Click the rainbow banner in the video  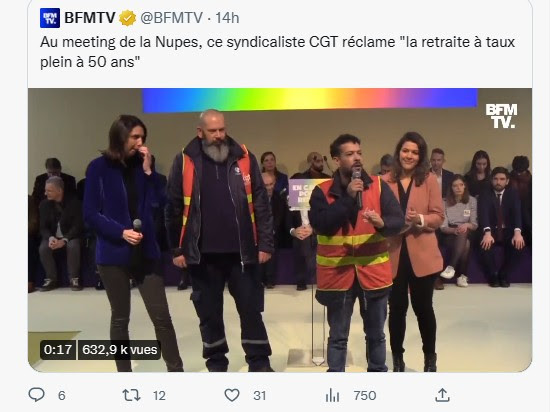[310, 99]
